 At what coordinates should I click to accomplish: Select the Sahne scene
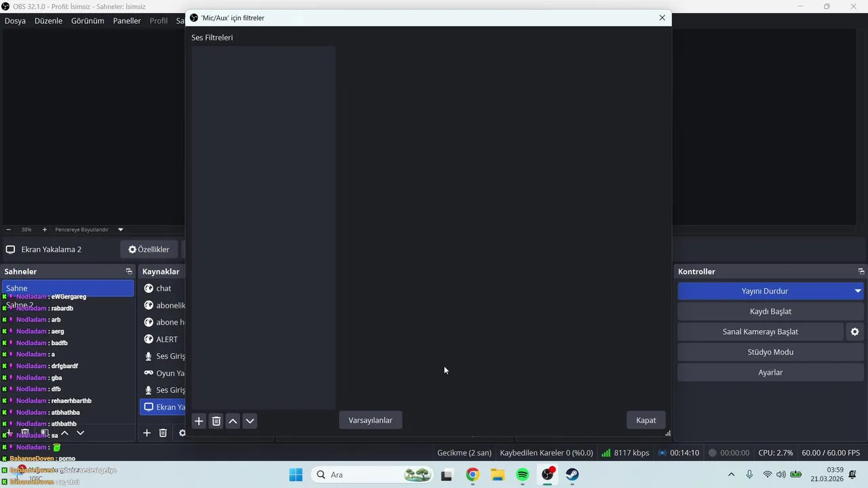(68, 288)
